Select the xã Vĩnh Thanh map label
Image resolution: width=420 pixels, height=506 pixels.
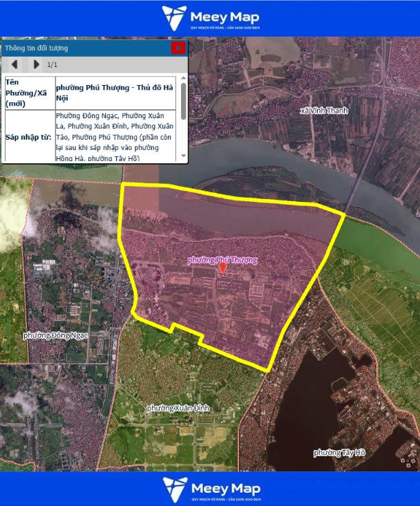coord(324,111)
